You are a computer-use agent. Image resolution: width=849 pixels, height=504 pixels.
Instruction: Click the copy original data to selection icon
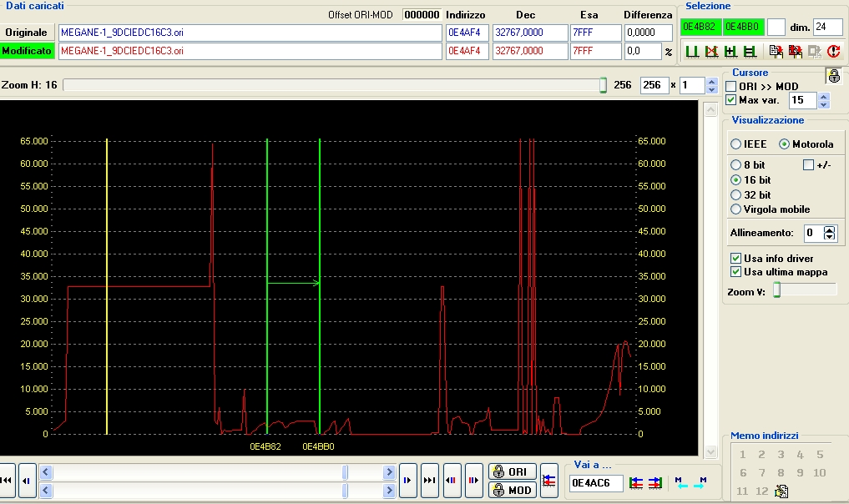(x=776, y=52)
